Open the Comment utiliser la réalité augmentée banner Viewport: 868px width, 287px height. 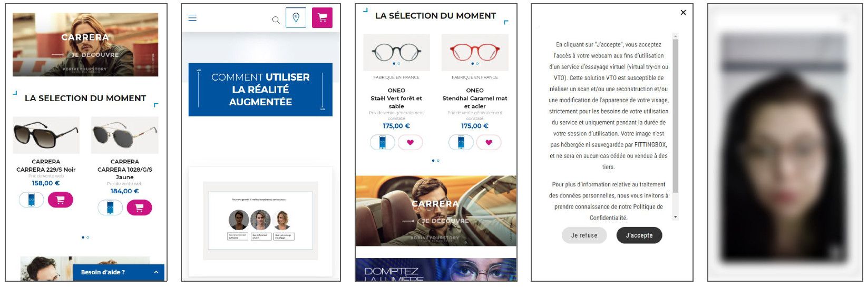pos(260,90)
